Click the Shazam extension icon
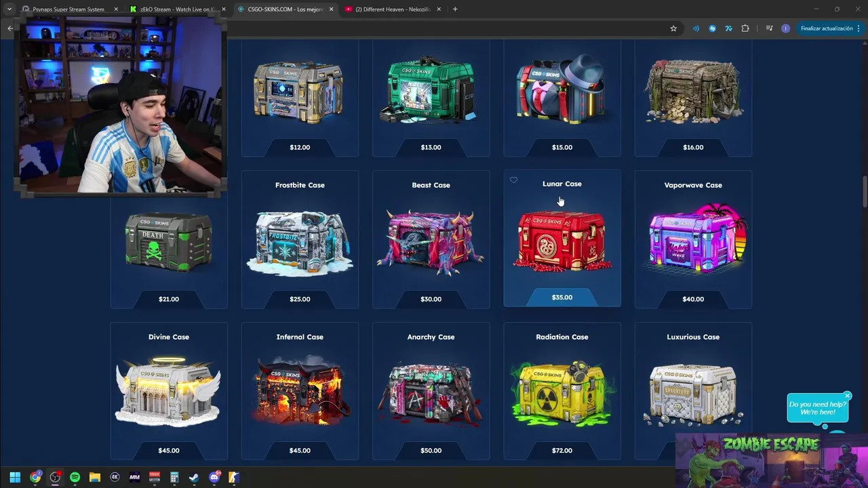Screen dimensions: 868x488 (x=712, y=28)
